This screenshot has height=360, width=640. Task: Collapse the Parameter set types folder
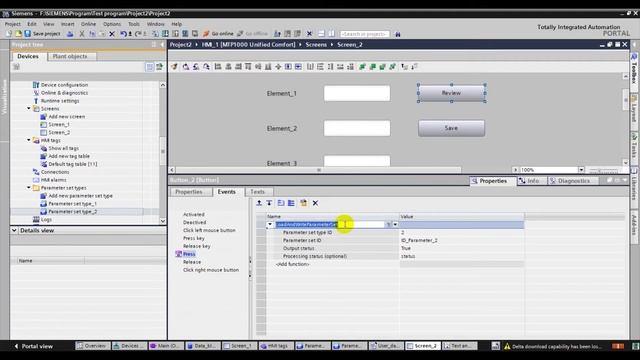[x=29, y=188]
